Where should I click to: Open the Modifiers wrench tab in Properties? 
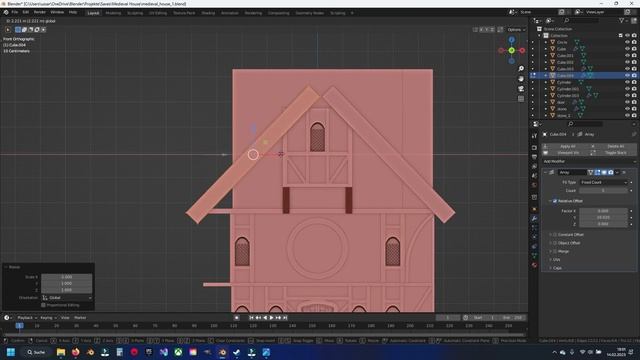[x=534, y=218]
